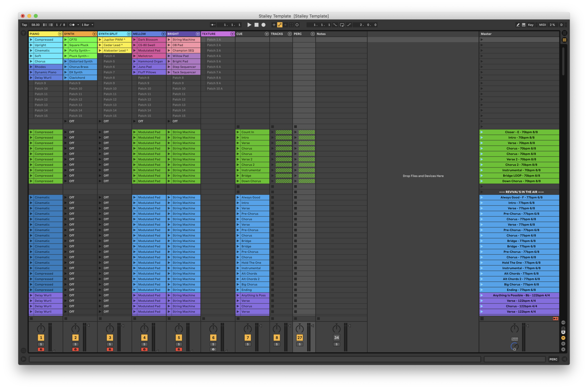Click the global Record button
588x389 pixels.
pyautogui.click(x=263, y=25)
